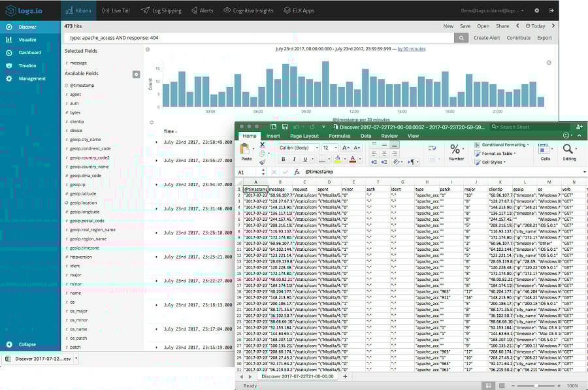588x390 pixels.
Task: Run search with the magnifier button in Kibana
Action: tap(461, 37)
